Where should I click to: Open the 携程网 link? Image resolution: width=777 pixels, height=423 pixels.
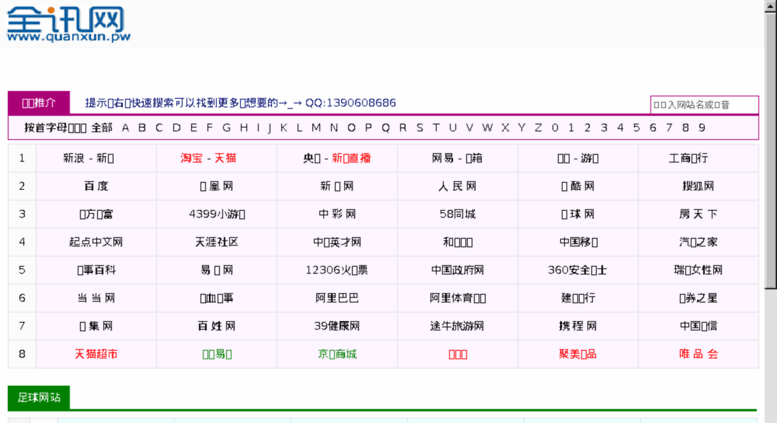click(x=578, y=326)
